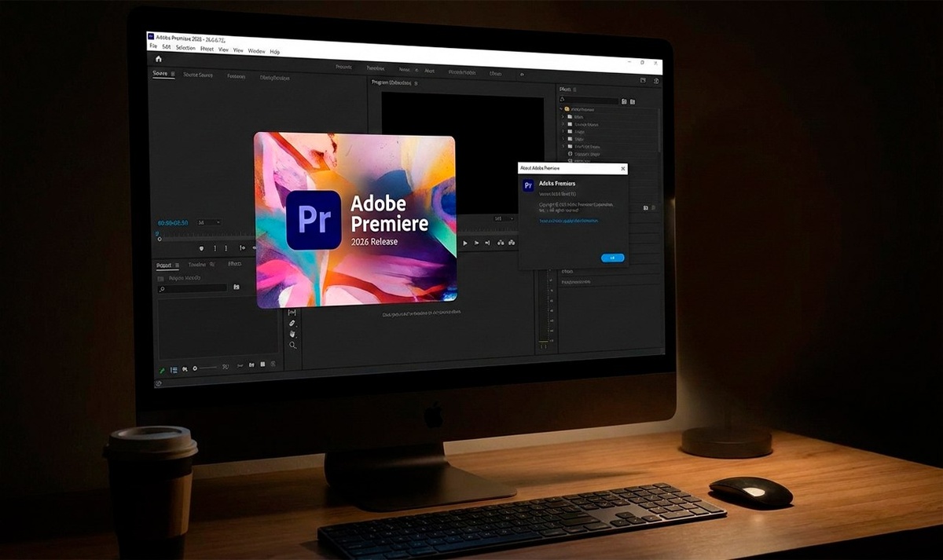Select the Hand tool
The height and width of the screenshot is (560, 943).
pos(292,334)
